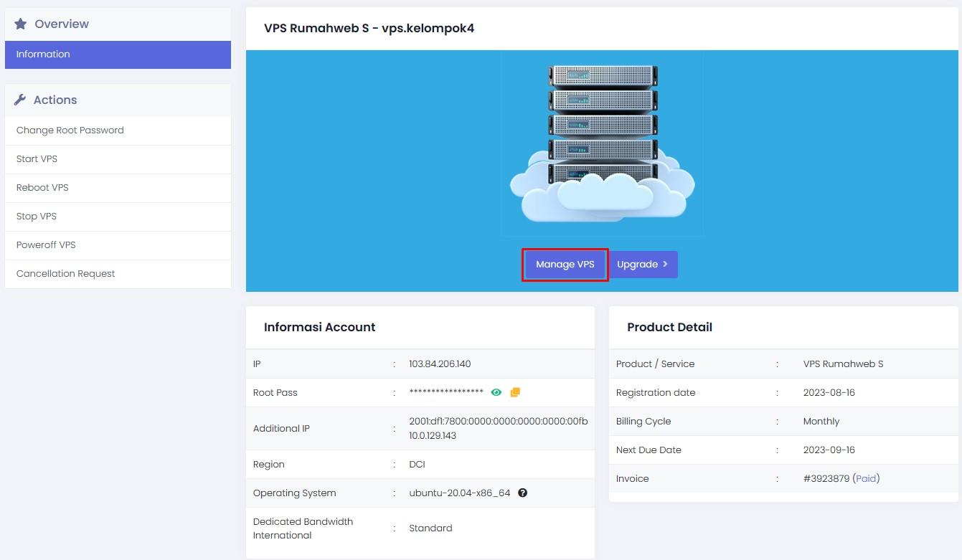The image size is (962, 560).
Task: Select the OS value ubuntu-20.04-x86_64
Action: click(x=460, y=493)
